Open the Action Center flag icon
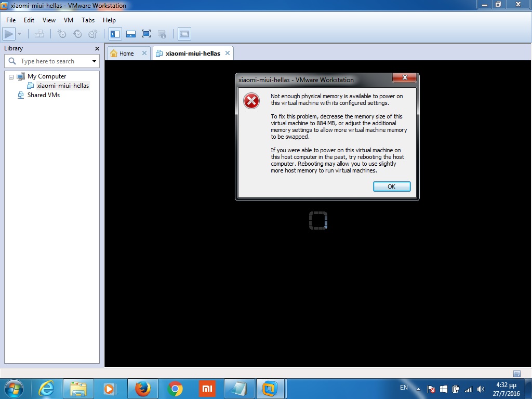The width and height of the screenshot is (532, 399). pos(431,389)
